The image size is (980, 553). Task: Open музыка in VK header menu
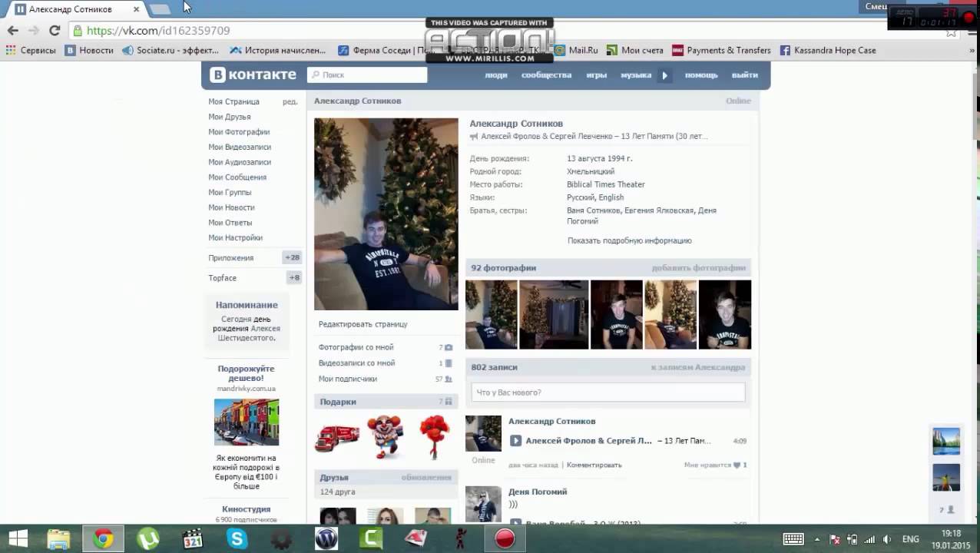(636, 75)
